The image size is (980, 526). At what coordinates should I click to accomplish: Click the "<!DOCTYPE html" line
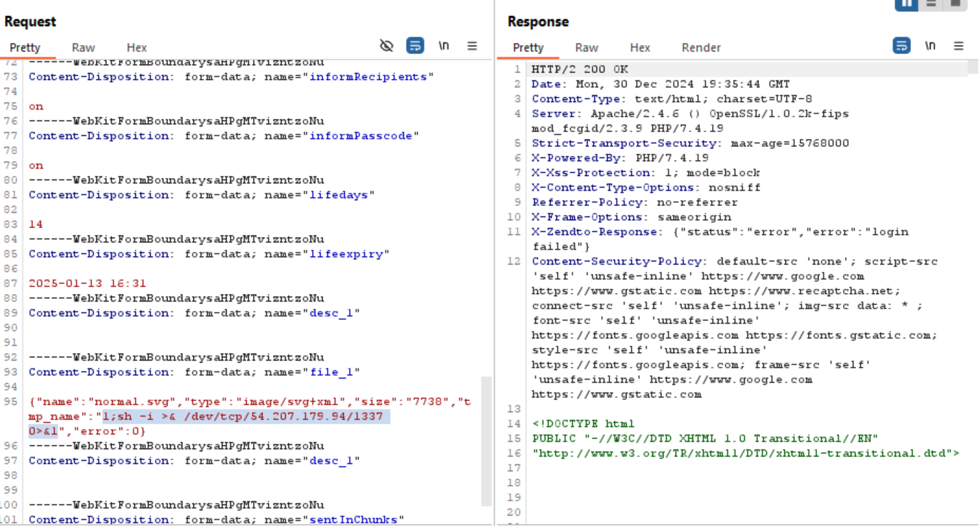(583, 423)
